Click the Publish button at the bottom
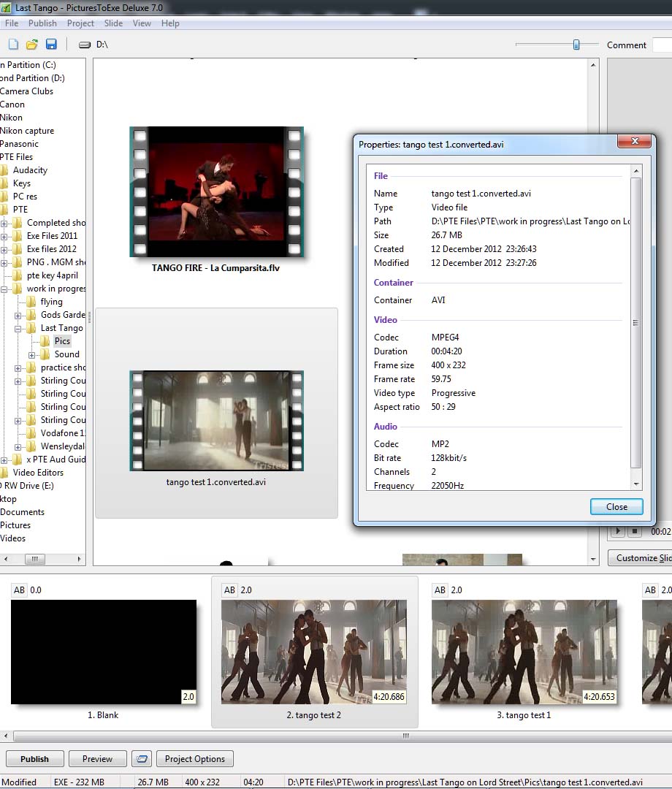672x789 pixels. (35, 759)
